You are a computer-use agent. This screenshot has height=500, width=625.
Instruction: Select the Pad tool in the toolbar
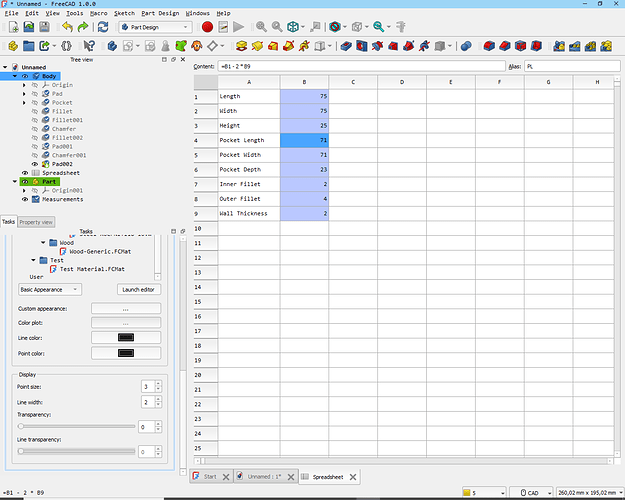(241, 46)
